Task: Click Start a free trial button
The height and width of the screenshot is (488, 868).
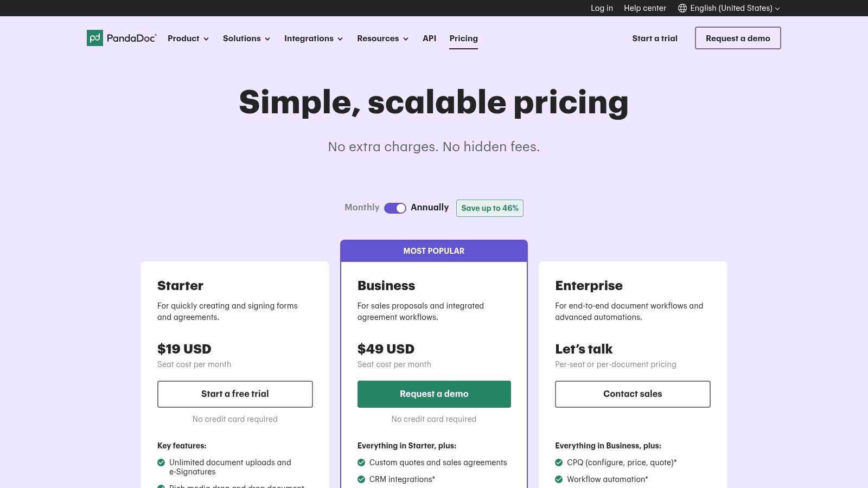Action: tap(235, 394)
